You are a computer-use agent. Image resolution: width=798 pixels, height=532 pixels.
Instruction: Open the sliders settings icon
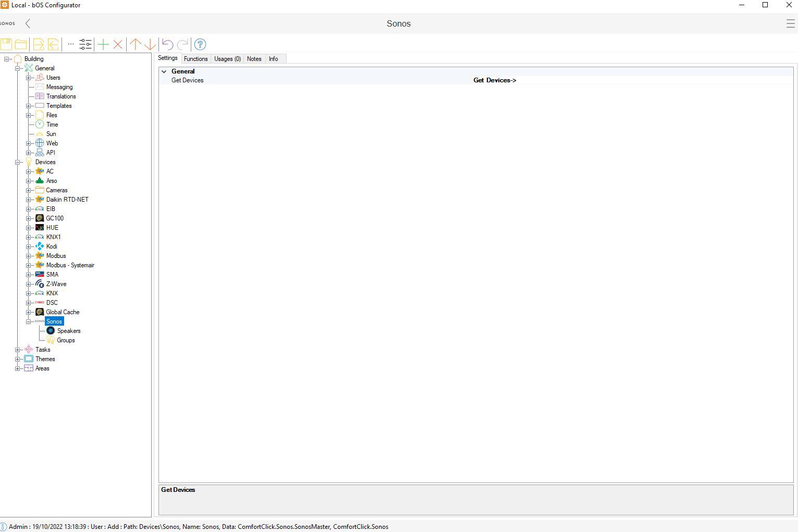point(85,44)
